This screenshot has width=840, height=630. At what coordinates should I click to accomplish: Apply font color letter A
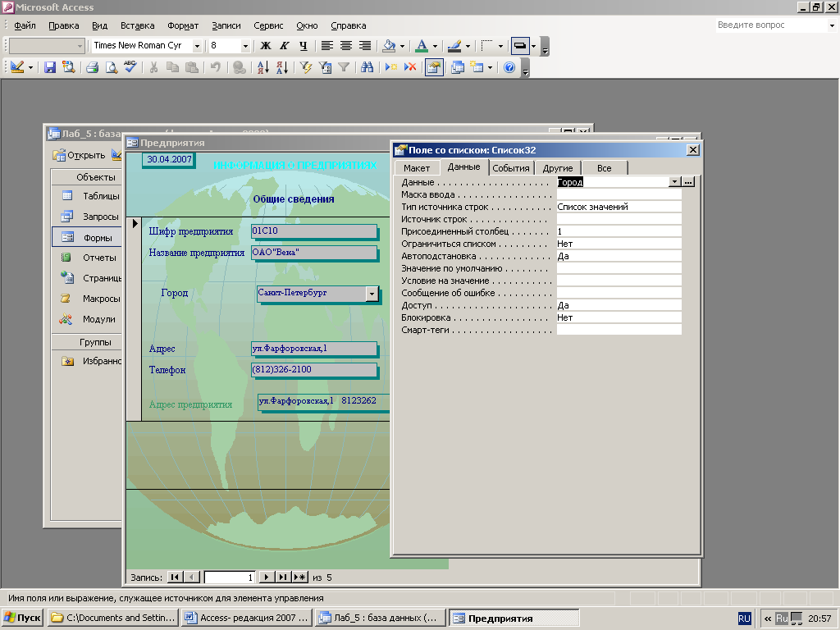422,46
